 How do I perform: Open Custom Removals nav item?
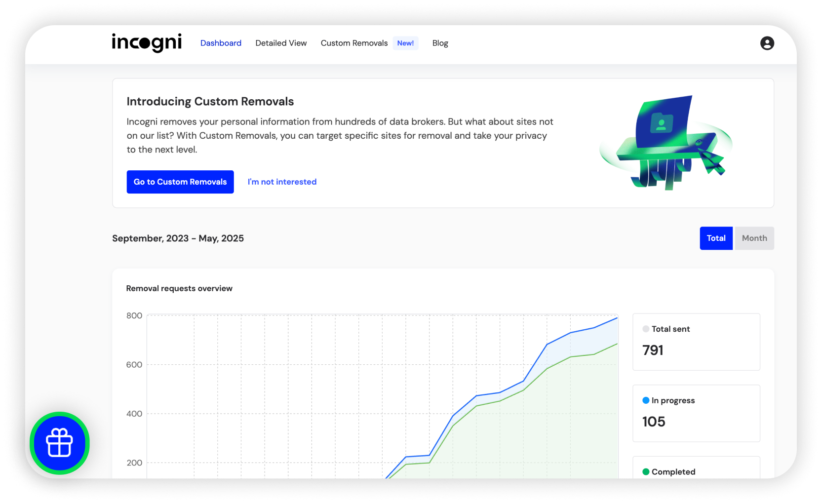point(354,43)
